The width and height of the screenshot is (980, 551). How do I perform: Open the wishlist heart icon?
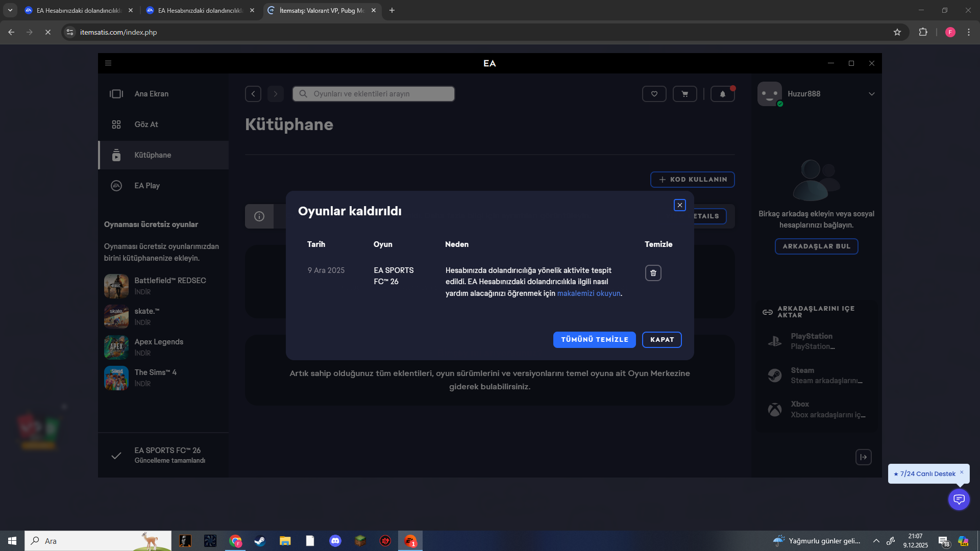click(x=654, y=94)
